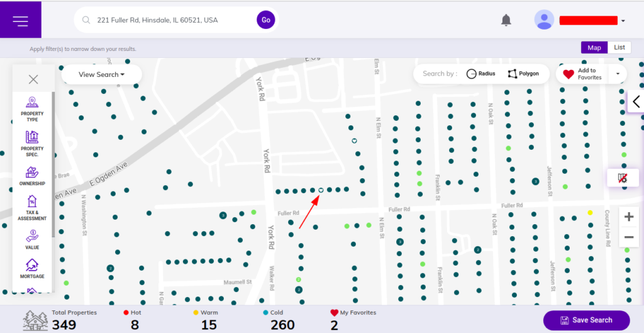Select favorited heart marker on Fuller Rd row
Screen dimensions: 644x333
click(x=321, y=189)
